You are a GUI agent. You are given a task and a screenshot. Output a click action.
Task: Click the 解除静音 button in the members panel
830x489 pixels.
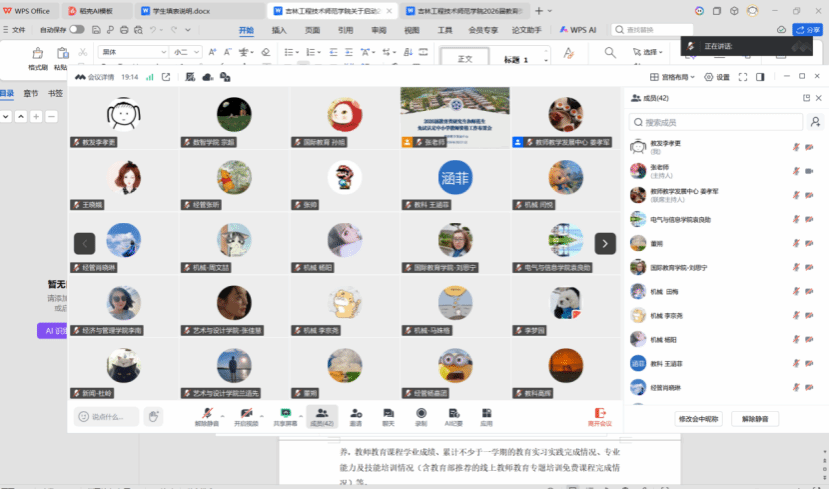pyautogui.click(x=754, y=418)
